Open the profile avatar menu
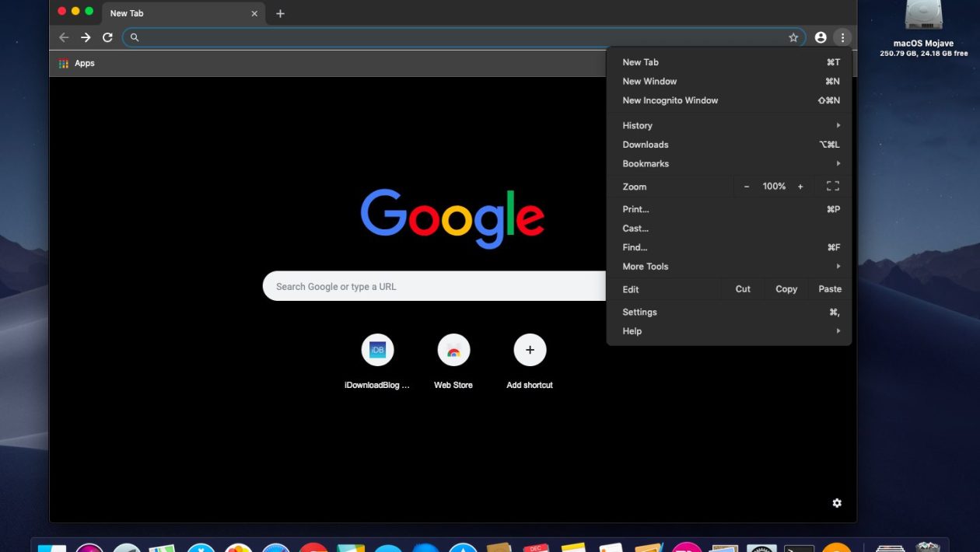The width and height of the screenshot is (980, 552). pos(821,37)
